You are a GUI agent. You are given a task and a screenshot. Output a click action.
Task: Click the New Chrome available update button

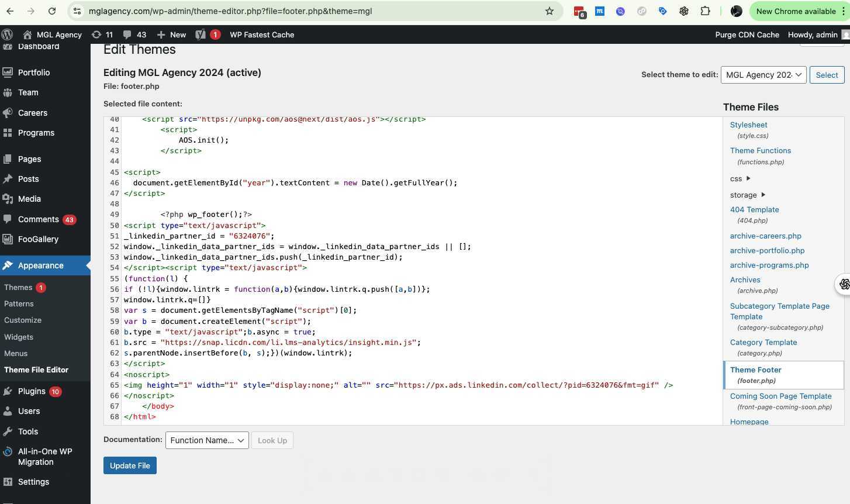[x=795, y=11]
